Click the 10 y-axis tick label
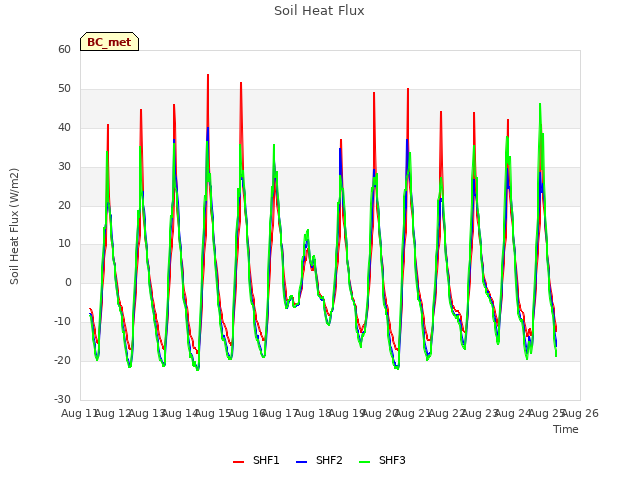640x480 pixels. point(64,244)
